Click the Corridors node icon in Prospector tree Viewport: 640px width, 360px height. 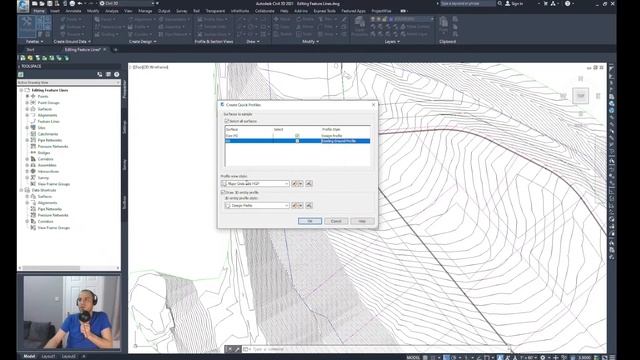33,159
